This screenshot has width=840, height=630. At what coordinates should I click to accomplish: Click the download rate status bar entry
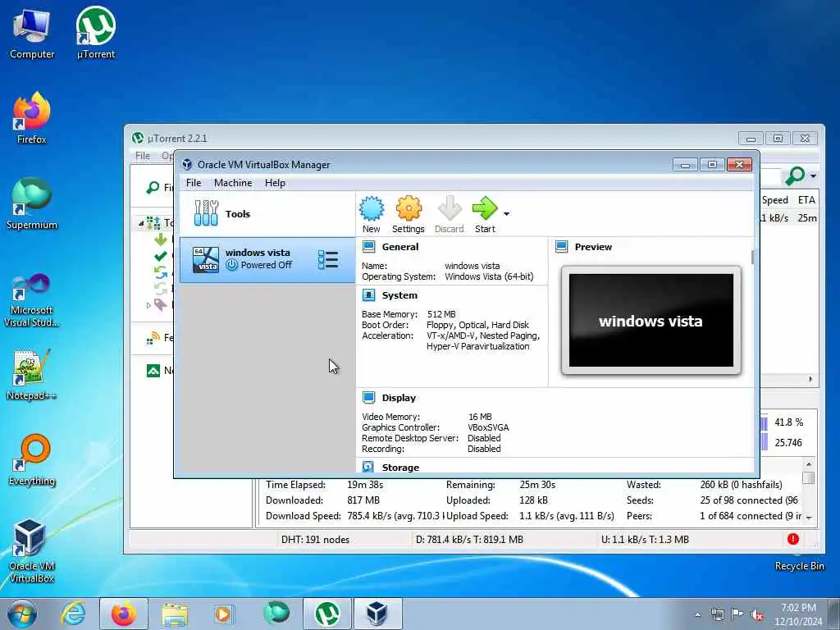[469, 540]
